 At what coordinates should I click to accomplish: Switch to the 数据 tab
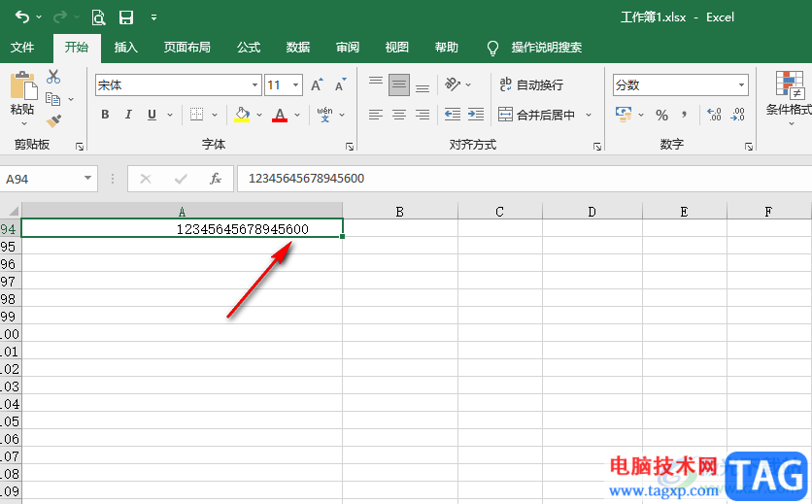(298, 48)
